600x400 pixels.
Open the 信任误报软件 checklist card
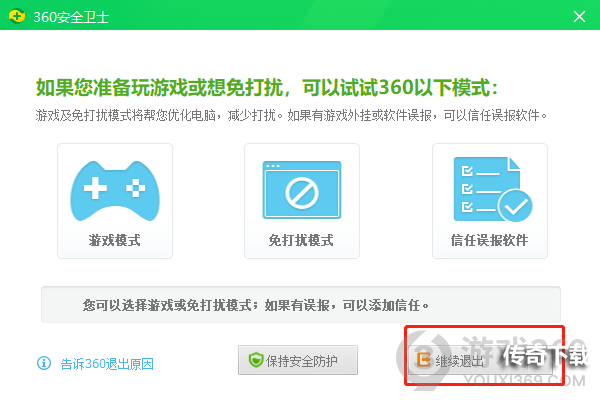click(x=490, y=201)
